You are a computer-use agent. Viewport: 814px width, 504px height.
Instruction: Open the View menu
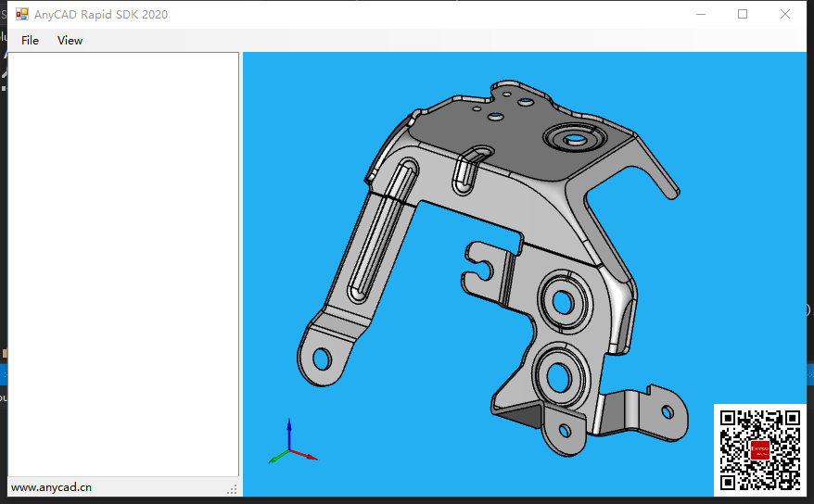(70, 40)
